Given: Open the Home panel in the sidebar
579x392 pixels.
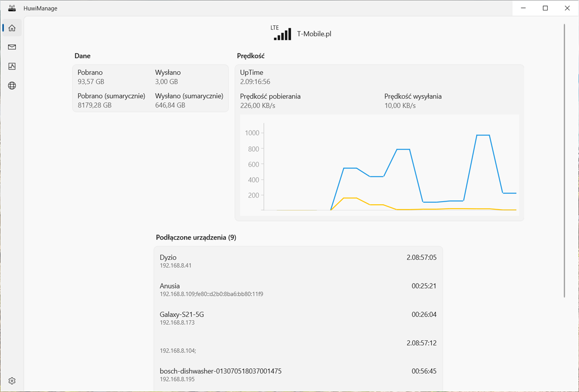Looking at the screenshot, I should click(x=11, y=27).
